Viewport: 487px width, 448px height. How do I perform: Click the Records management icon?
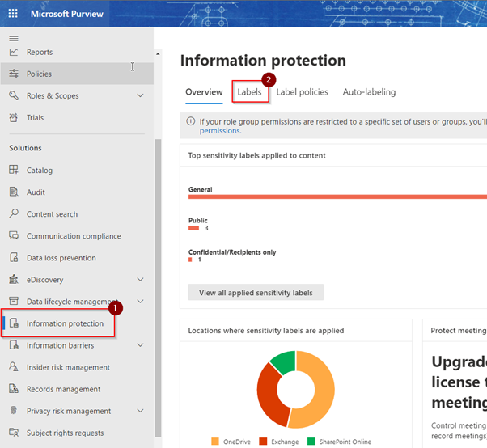[13, 389]
